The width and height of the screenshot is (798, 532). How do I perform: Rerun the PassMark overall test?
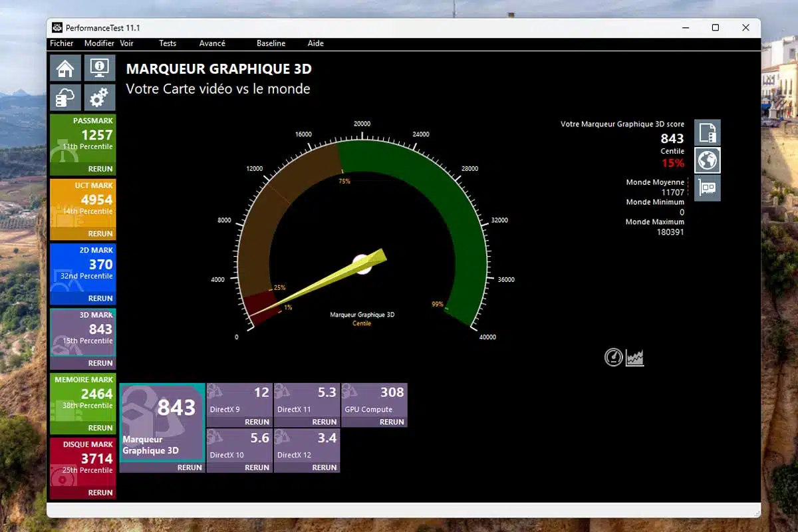(x=100, y=169)
